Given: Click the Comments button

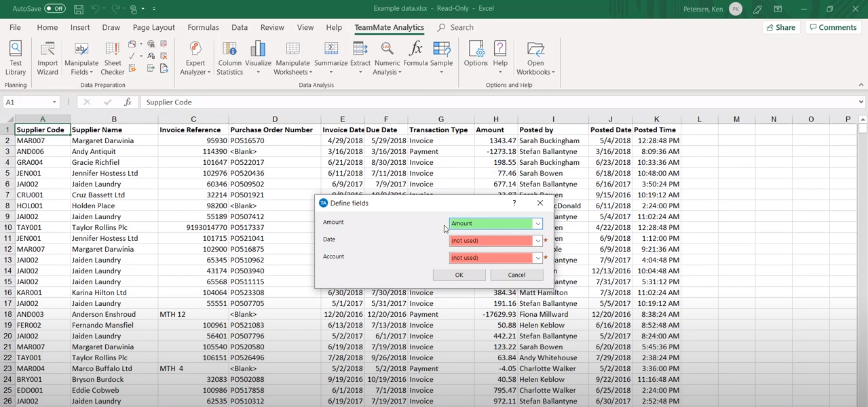Looking at the screenshot, I should pos(833,28).
